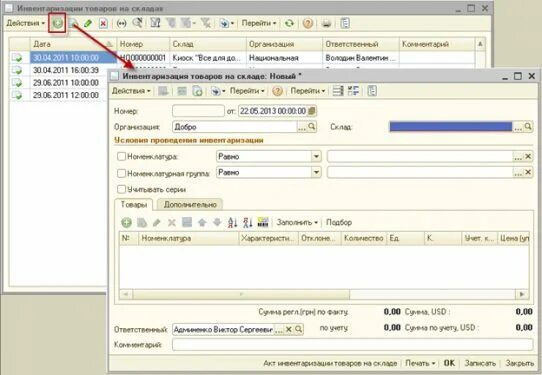Click the rightmost journal icon in new document toolbar

pos(372,91)
